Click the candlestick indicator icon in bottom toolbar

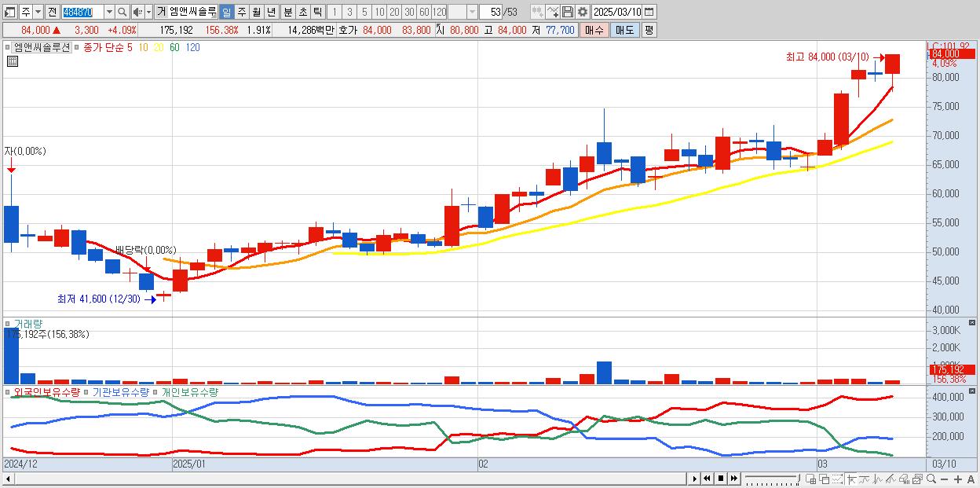pyautogui.click(x=878, y=479)
